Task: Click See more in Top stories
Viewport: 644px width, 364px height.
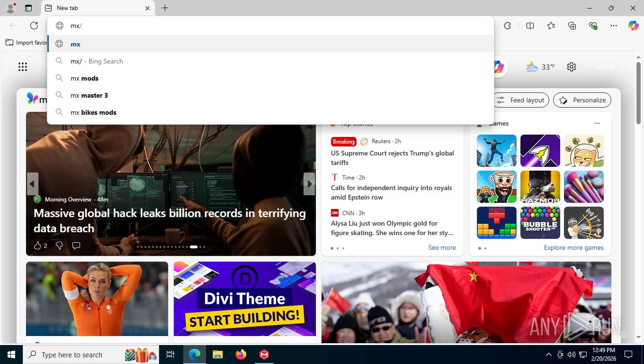Action: click(442, 247)
